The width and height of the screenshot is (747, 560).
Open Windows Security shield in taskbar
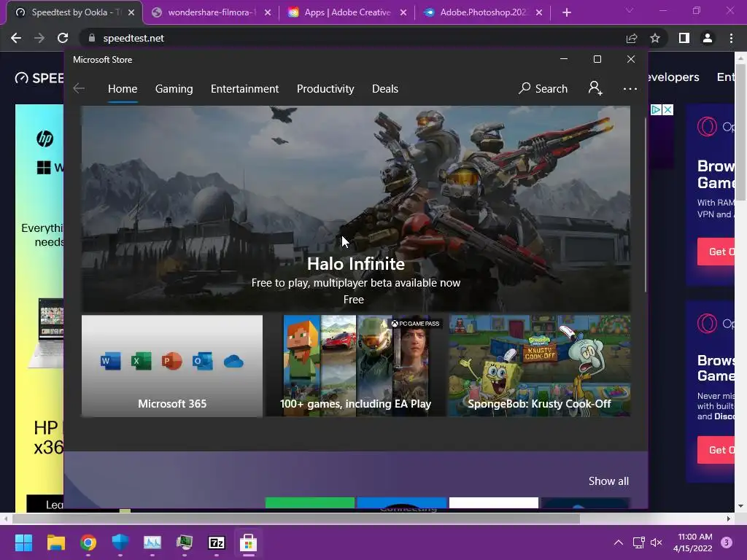coord(120,542)
